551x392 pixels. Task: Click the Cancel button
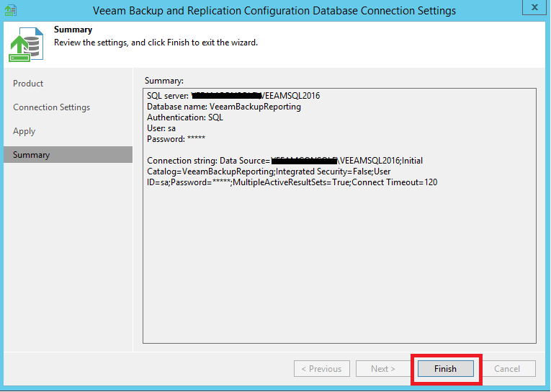coord(506,369)
